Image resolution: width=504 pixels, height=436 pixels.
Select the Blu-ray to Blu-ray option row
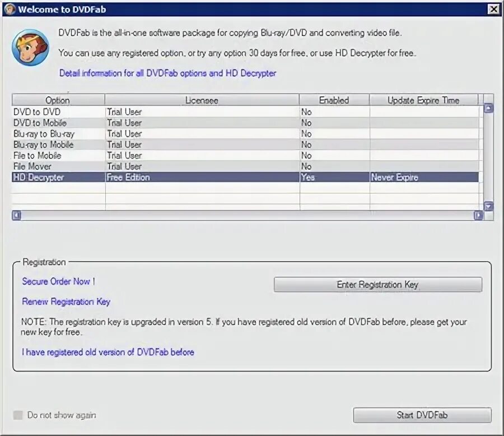(245, 134)
